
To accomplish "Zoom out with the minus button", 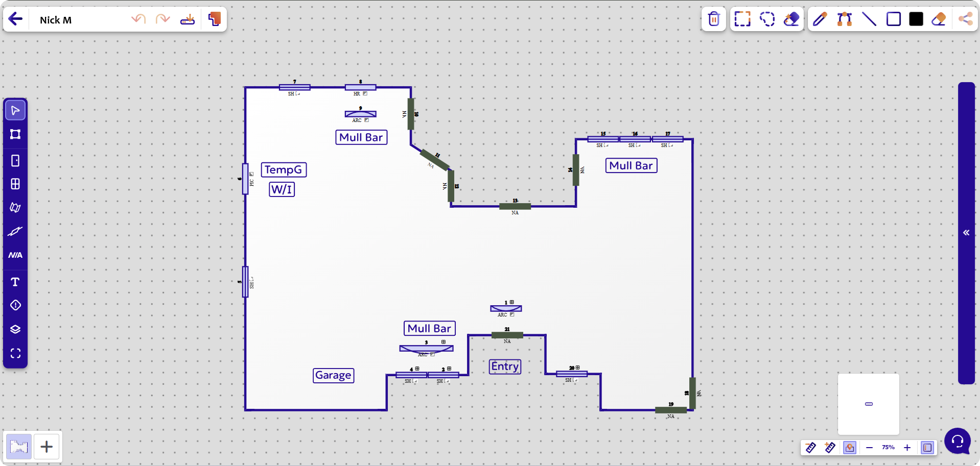I will (869, 448).
